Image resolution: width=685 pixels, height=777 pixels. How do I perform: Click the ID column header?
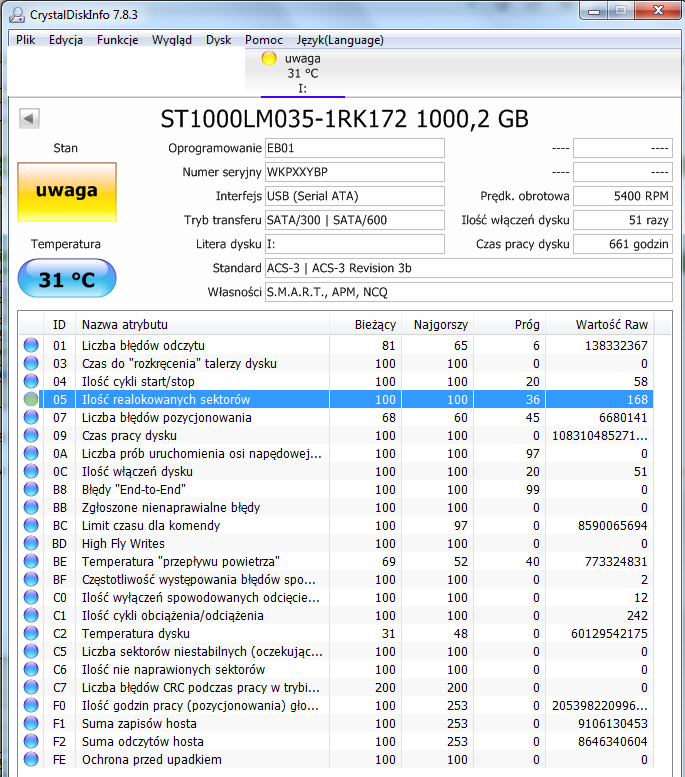tap(59, 325)
